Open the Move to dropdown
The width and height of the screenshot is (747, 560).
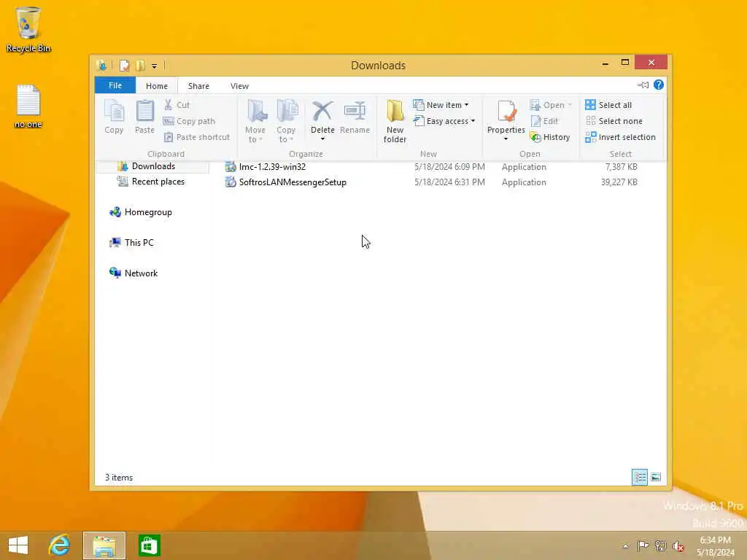click(255, 122)
